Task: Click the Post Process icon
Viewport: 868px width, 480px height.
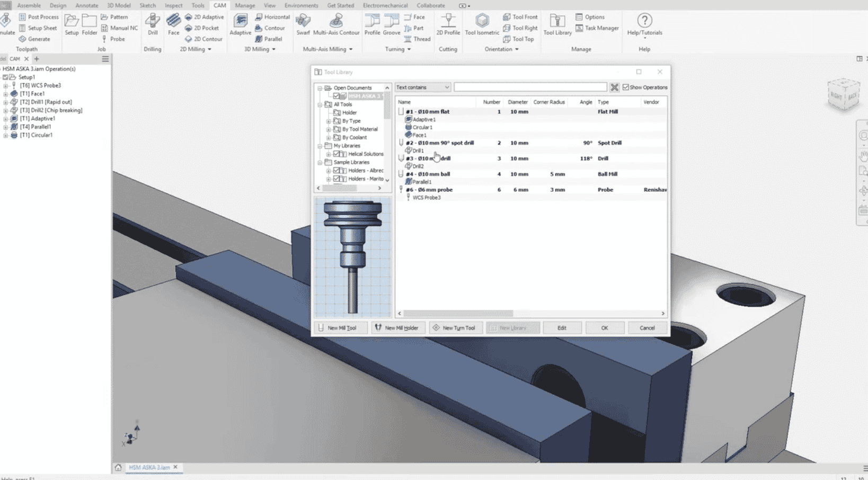Action: pos(22,17)
